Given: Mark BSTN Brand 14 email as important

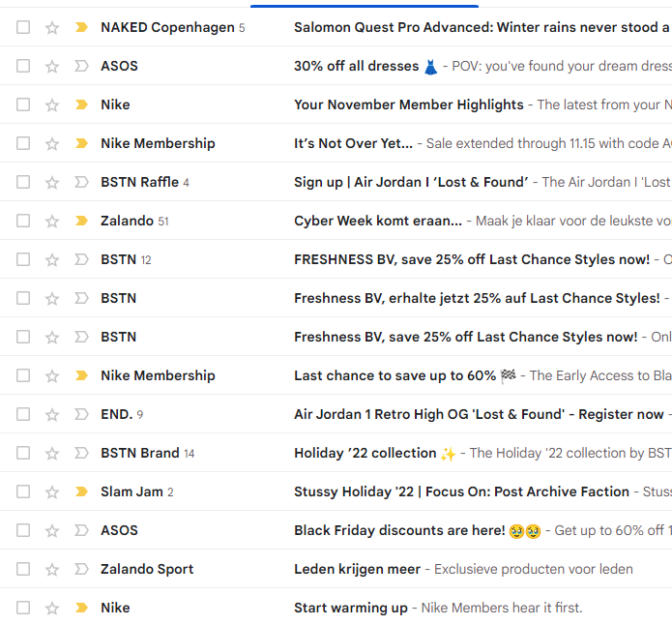Looking at the screenshot, I should click(x=81, y=453).
